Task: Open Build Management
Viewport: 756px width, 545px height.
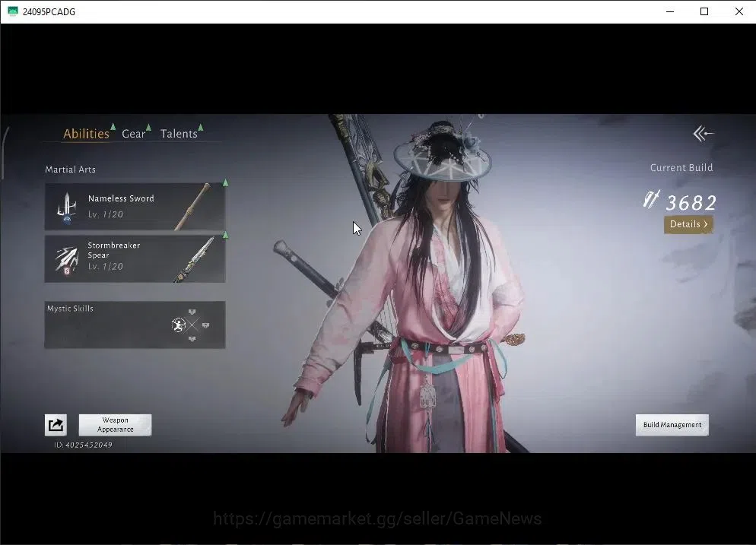Action: 672,425
